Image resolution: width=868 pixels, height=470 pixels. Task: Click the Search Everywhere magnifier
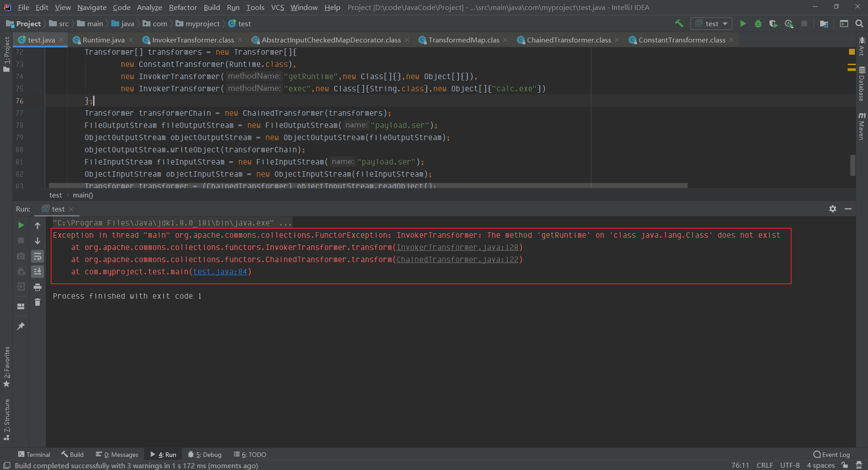[859, 23]
